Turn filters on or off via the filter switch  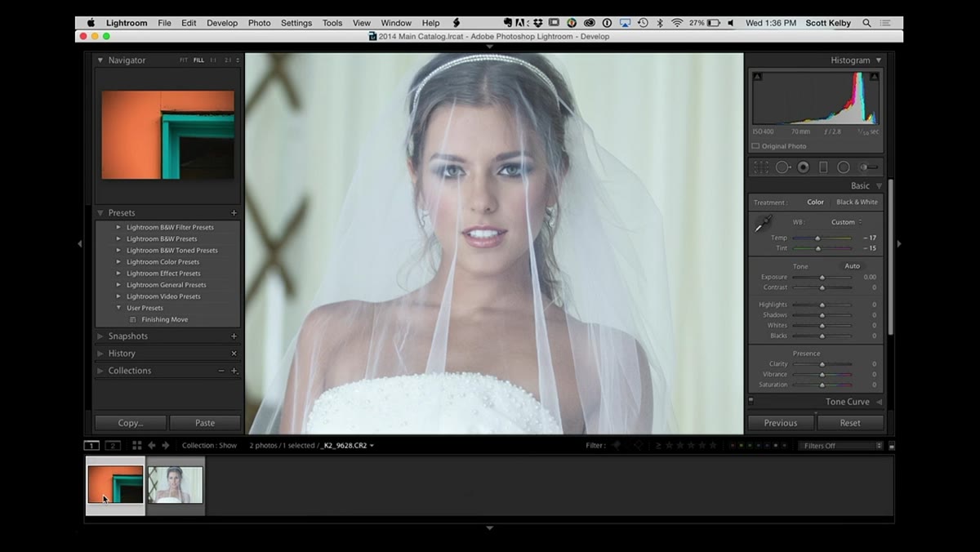(x=891, y=446)
